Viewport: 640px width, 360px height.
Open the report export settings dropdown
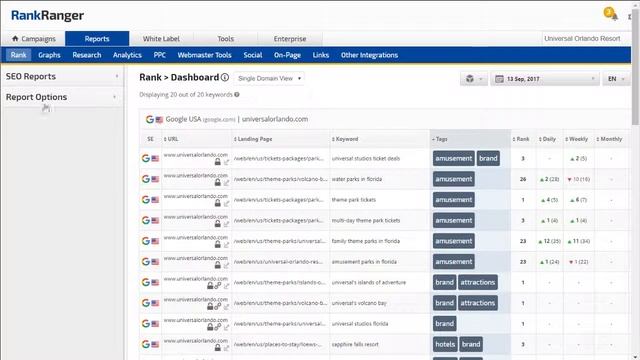pyautogui.click(x=473, y=79)
